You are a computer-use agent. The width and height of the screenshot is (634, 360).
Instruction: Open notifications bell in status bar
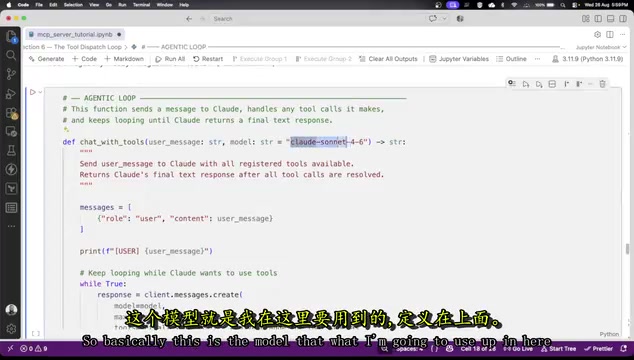tap(623, 348)
